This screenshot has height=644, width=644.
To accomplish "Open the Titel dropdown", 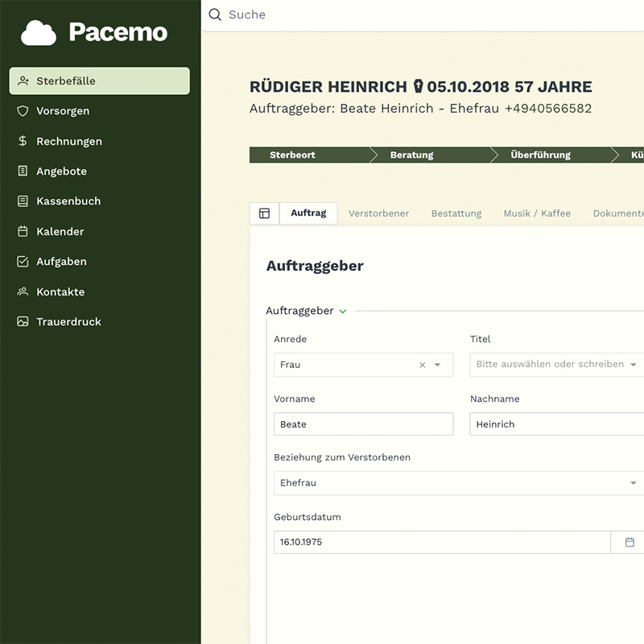I will [x=634, y=365].
